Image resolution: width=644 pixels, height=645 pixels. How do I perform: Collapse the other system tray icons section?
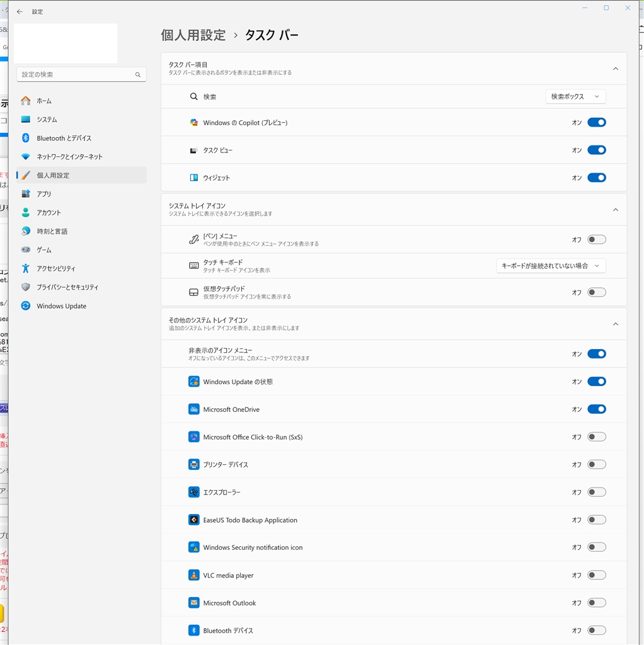pos(616,324)
